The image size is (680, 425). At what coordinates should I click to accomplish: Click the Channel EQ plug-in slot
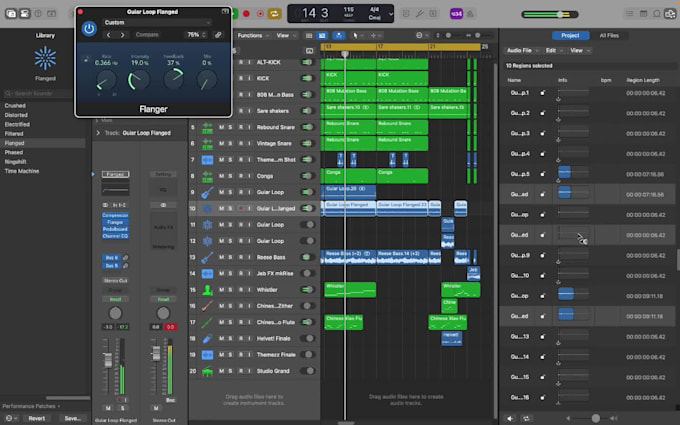click(x=115, y=236)
